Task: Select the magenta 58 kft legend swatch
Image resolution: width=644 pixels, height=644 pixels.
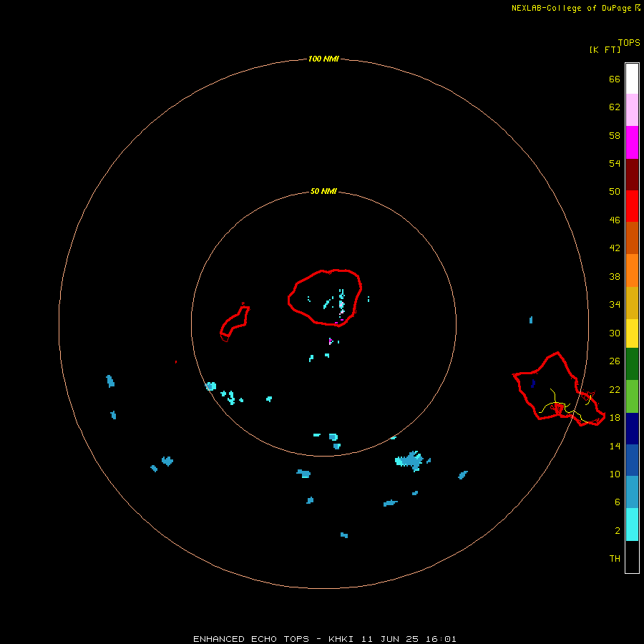Action: [x=632, y=142]
